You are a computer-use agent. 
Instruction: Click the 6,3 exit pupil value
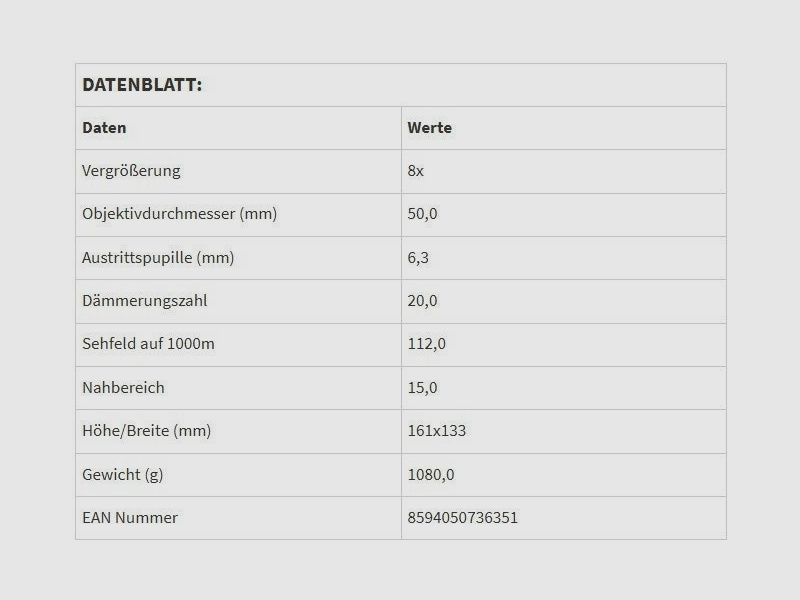418,258
